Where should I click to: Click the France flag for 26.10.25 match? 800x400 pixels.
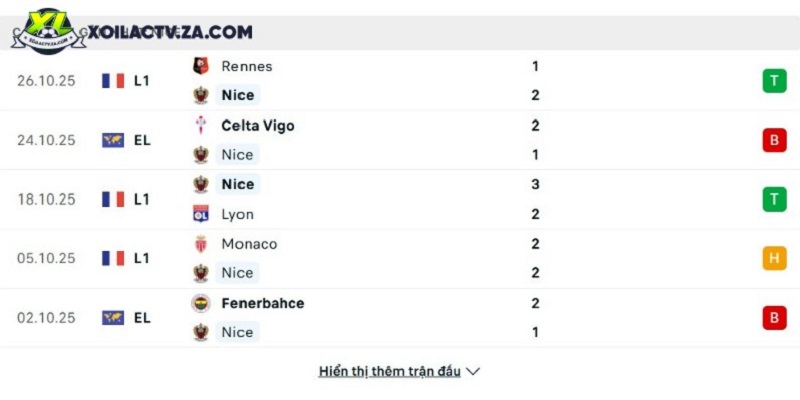(113, 81)
